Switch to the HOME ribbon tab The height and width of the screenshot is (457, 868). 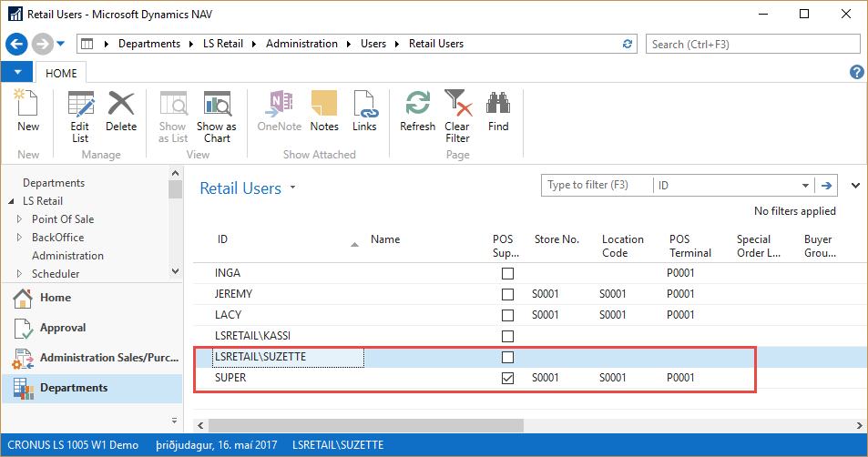(62, 73)
